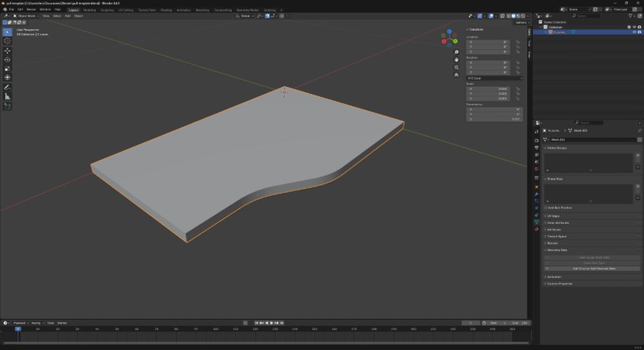Click the red X axis on navigation gizmo
Viewport: 644px width, 350px height.
pos(444,41)
